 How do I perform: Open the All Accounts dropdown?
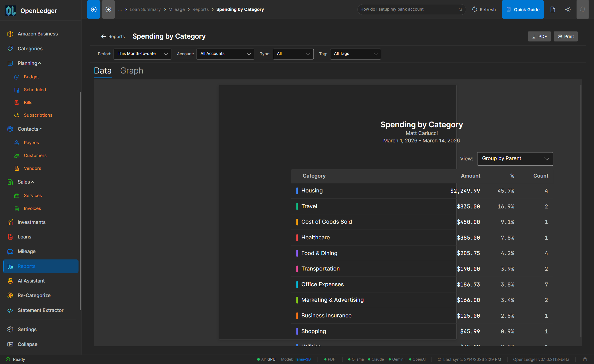(x=225, y=54)
